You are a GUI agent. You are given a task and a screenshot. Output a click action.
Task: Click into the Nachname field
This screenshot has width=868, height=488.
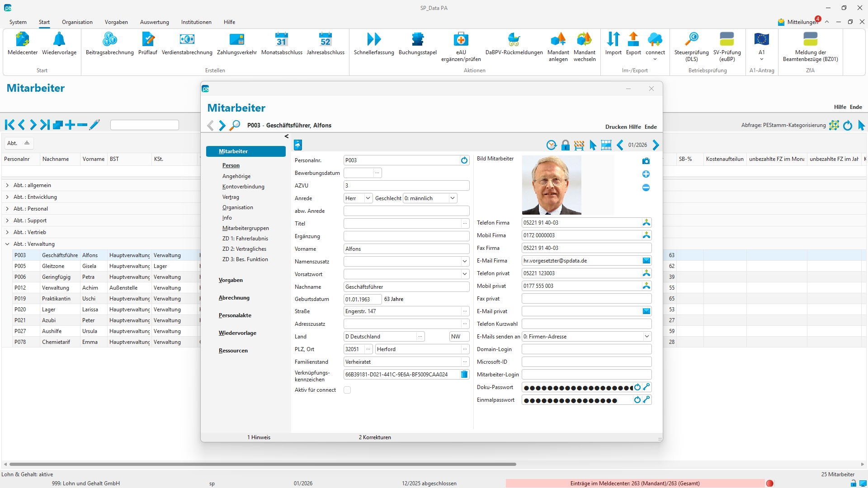tap(406, 287)
